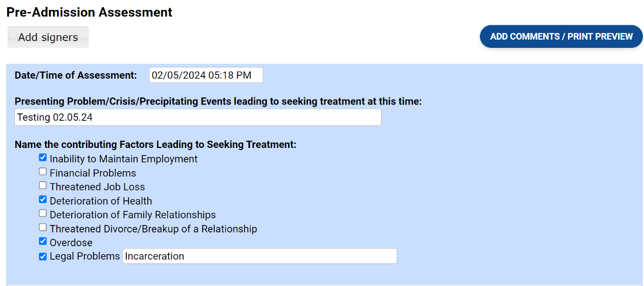Click the Pre-Admission Assessment heading
644x286 pixels.
click(89, 12)
